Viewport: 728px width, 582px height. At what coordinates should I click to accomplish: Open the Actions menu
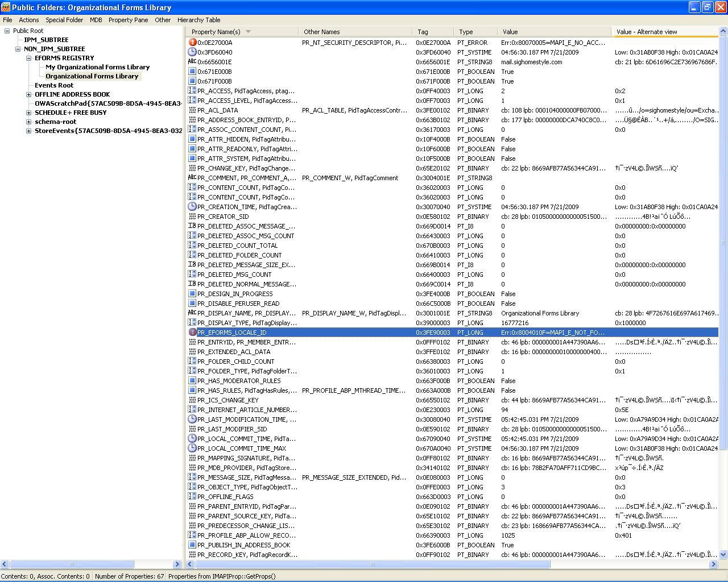tap(29, 20)
